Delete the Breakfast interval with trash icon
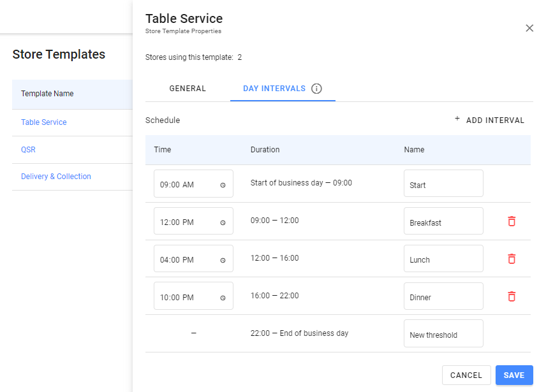Viewport: 546px width, 392px height. pyautogui.click(x=511, y=221)
